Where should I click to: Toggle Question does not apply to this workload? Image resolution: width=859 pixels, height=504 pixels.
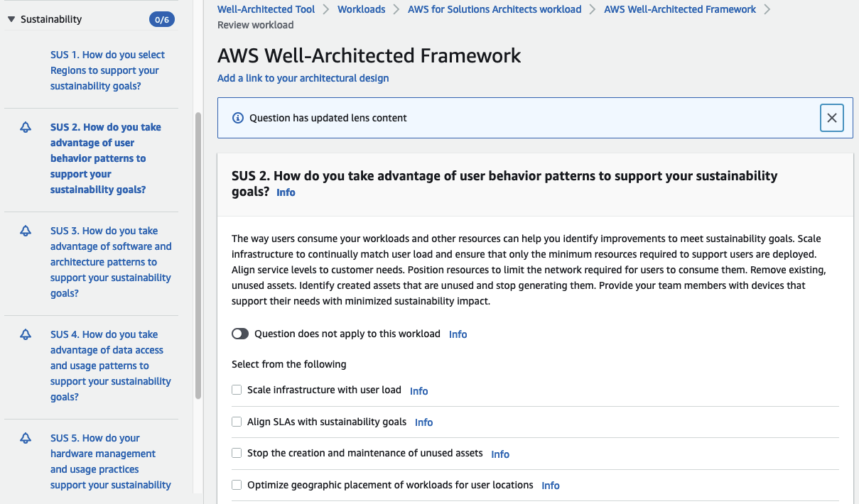coord(240,334)
